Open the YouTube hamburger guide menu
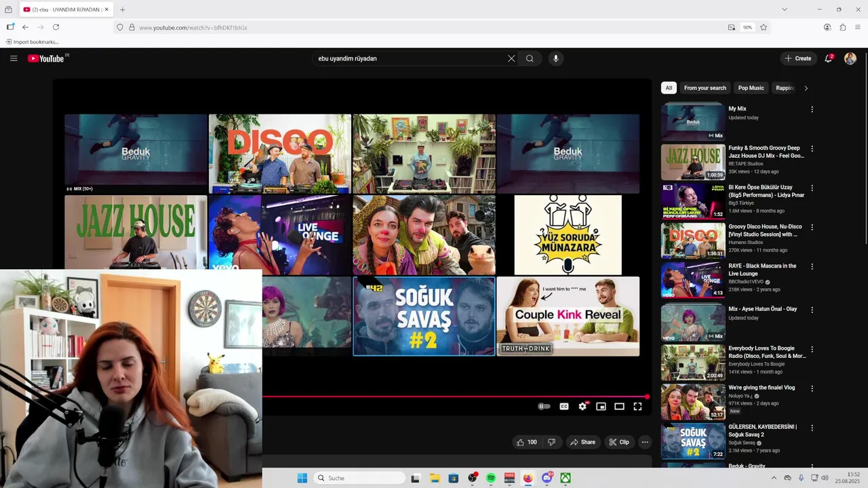Viewport: 868px width, 488px height. pos(14,58)
